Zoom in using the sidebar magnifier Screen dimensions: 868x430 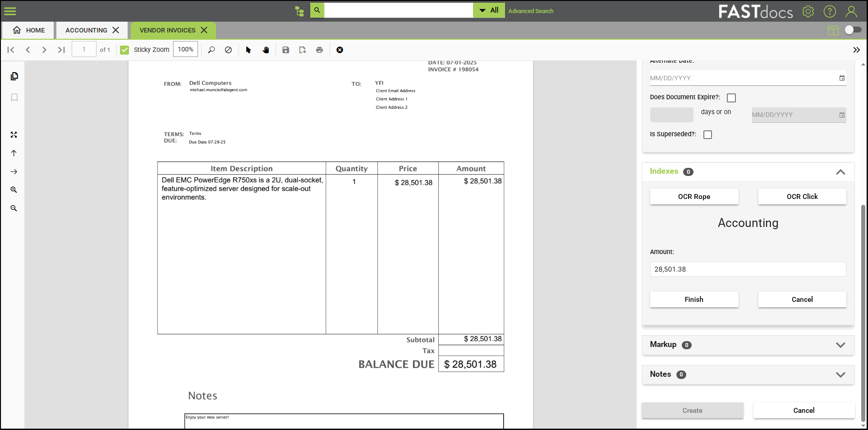point(14,190)
